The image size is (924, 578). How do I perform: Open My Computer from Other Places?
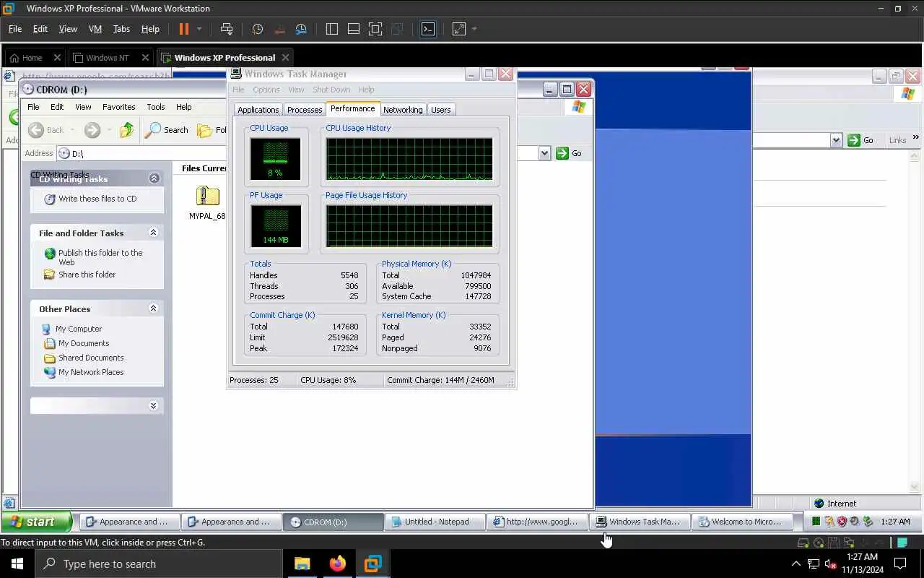pyautogui.click(x=79, y=329)
